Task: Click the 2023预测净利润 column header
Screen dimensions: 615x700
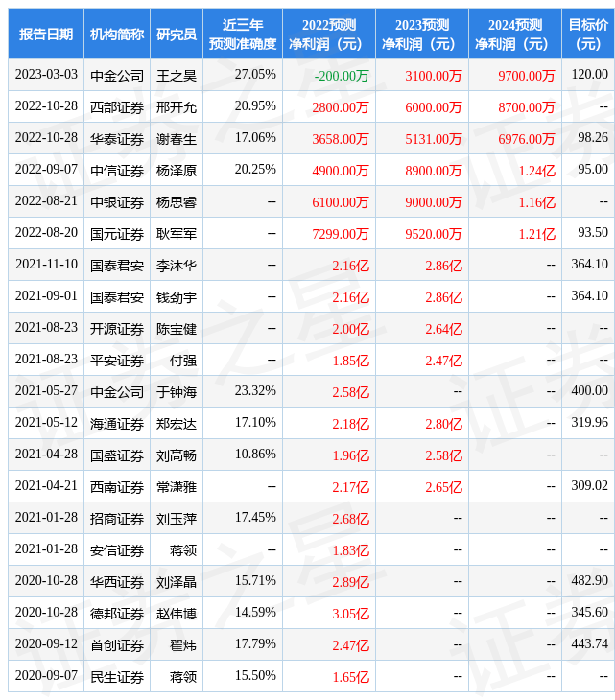Action: [x=422, y=34]
